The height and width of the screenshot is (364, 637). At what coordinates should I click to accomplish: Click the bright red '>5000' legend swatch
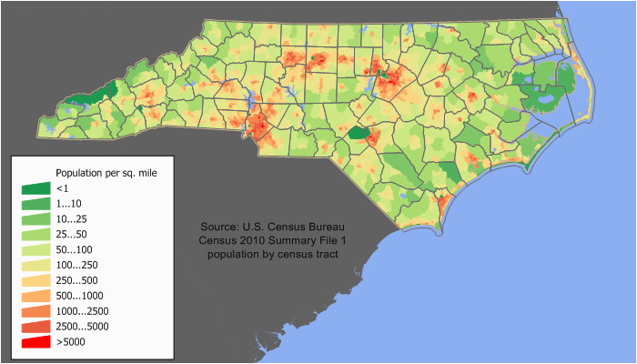click(x=36, y=343)
